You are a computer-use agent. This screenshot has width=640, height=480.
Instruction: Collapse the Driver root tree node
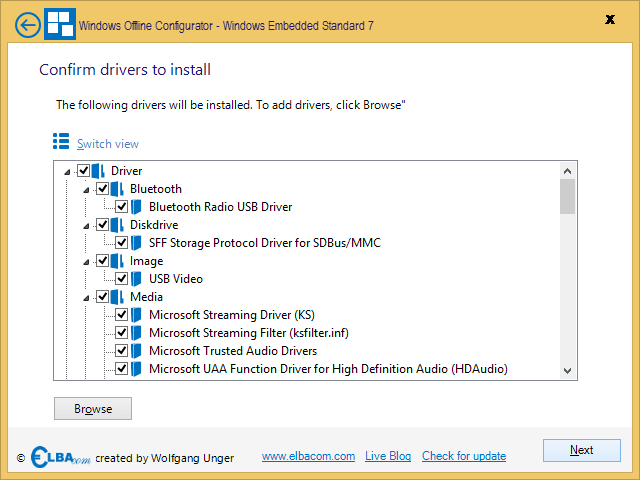pyautogui.click(x=67, y=172)
